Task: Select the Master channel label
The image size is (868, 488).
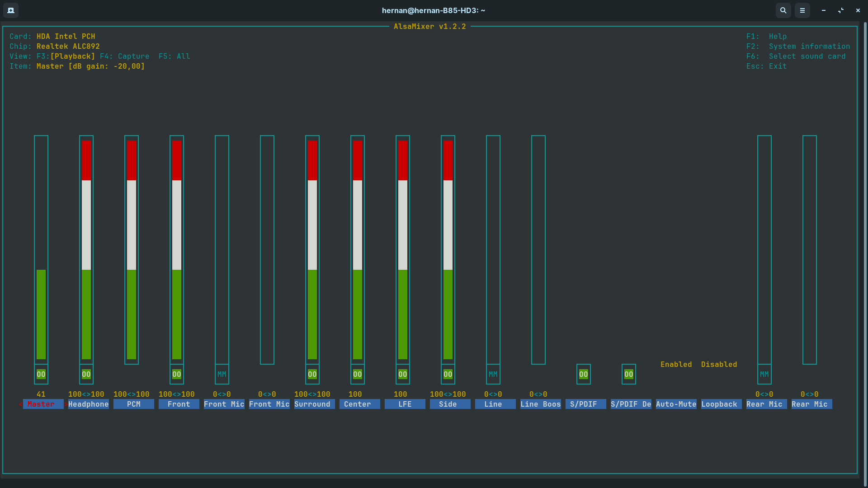Action: [x=43, y=404]
